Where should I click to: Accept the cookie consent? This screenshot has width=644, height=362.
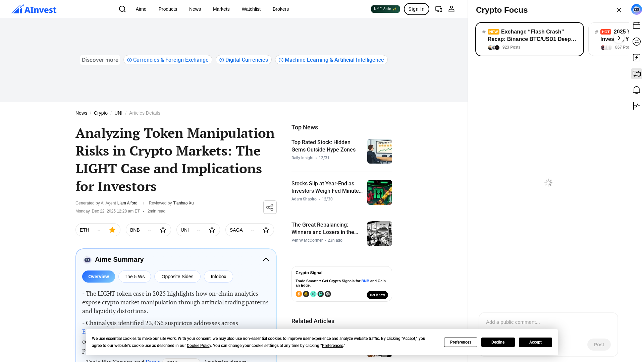click(x=535, y=342)
